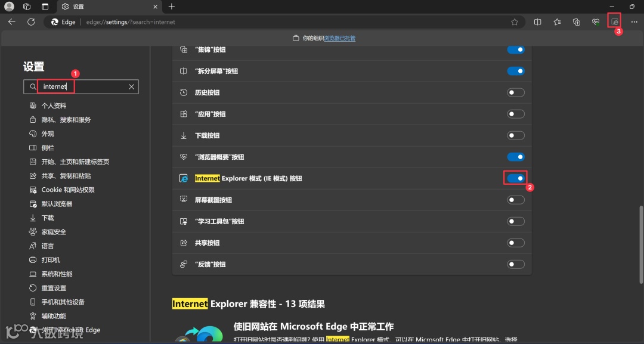Open 手机和其他设备 section

point(63,302)
